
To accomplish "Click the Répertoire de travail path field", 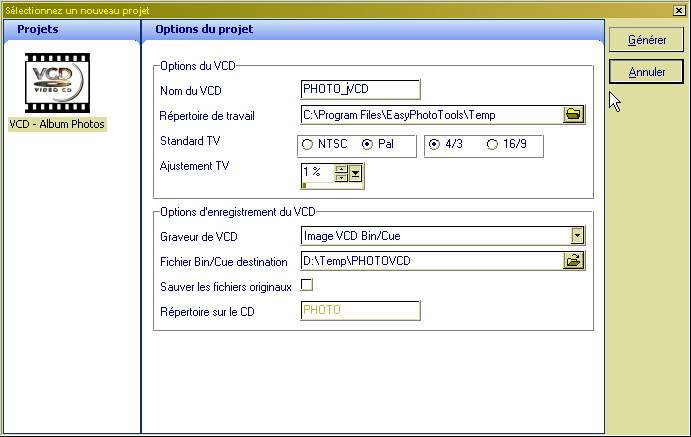I will pos(430,115).
